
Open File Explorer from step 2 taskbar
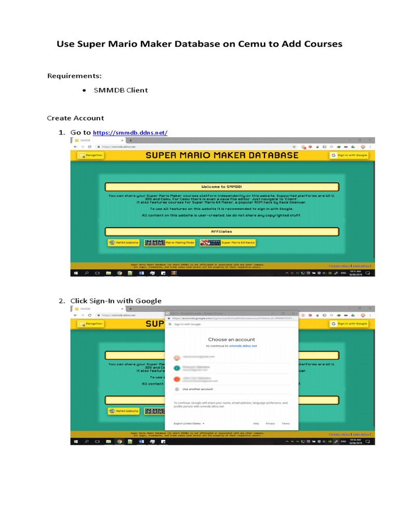pyautogui.click(x=109, y=442)
